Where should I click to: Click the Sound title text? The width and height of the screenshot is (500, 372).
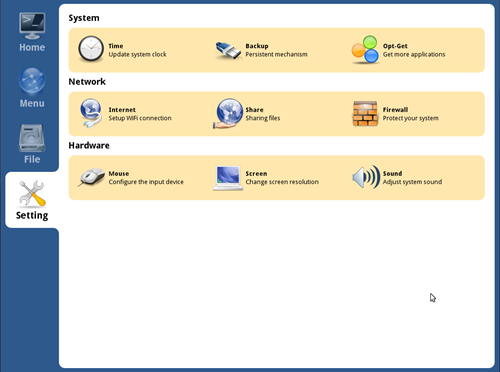pyautogui.click(x=392, y=174)
